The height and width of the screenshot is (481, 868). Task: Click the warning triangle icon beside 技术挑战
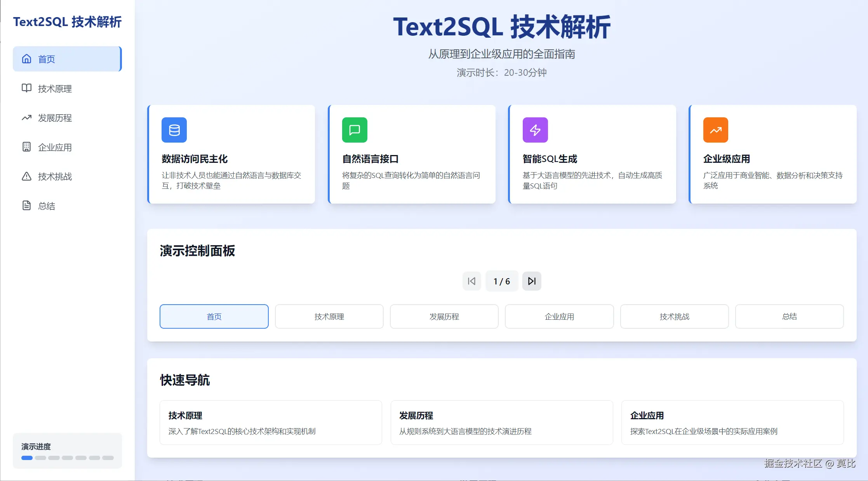pos(26,176)
